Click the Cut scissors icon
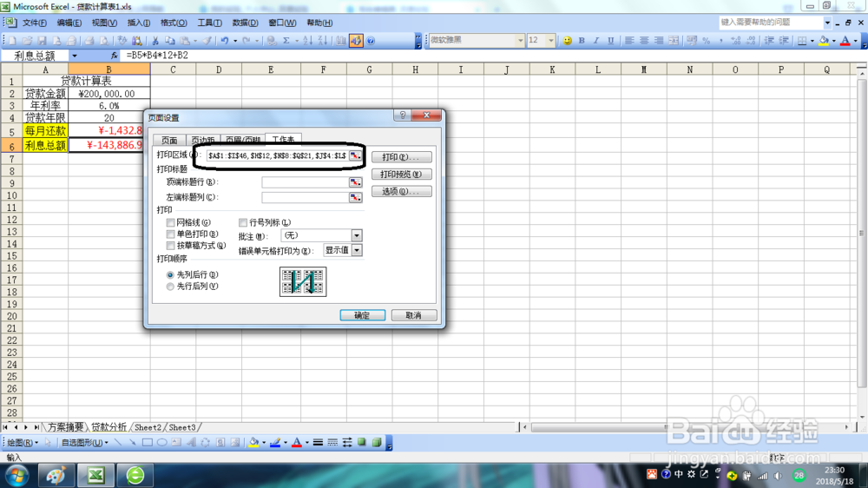The width and height of the screenshot is (868, 488). pos(155,41)
